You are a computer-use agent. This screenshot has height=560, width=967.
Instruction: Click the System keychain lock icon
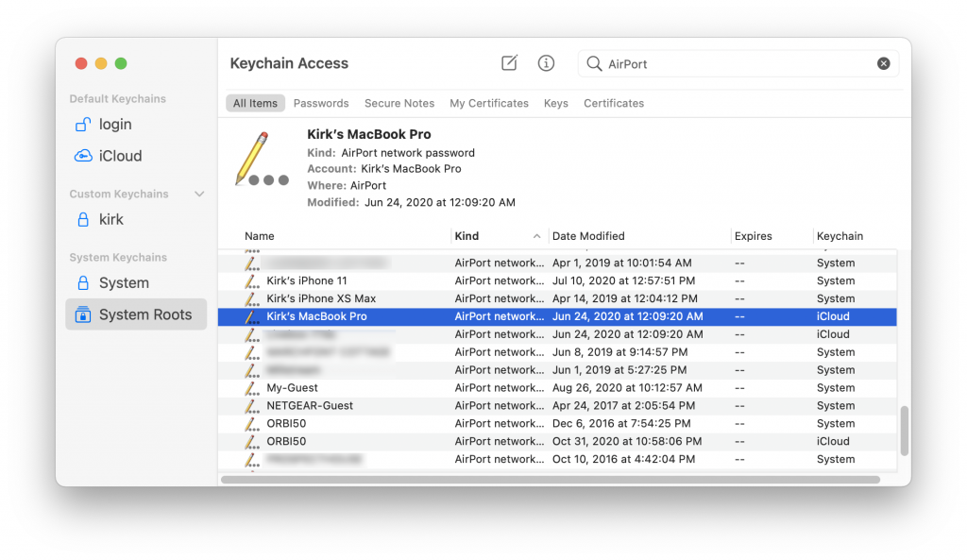click(x=82, y=282)
